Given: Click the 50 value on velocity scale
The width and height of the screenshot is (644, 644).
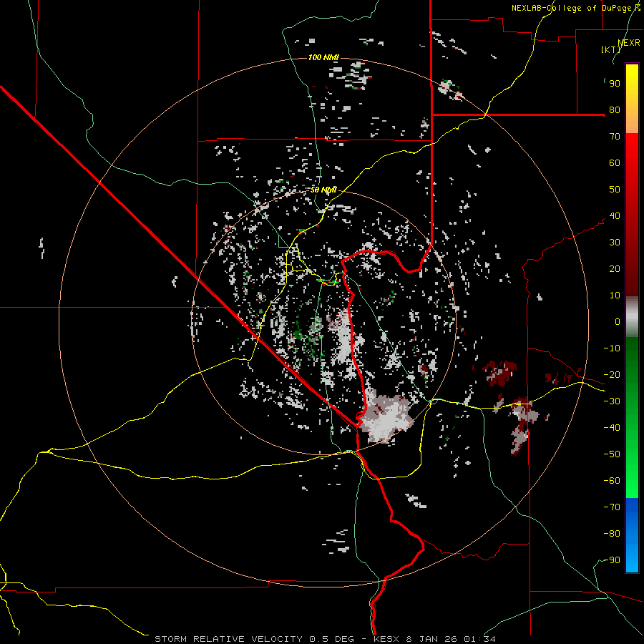Looking at the screenshot, I should pos(615,190).
